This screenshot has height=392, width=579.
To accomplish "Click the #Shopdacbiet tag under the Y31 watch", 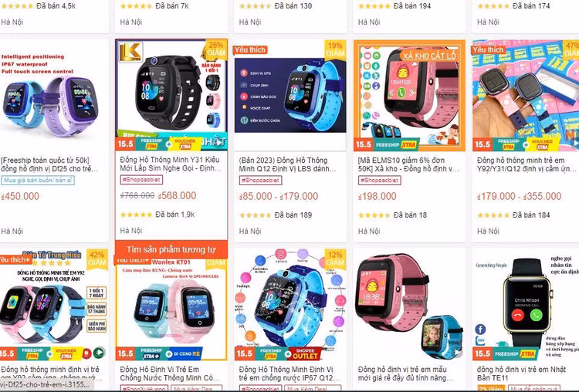I will point(141,180).
